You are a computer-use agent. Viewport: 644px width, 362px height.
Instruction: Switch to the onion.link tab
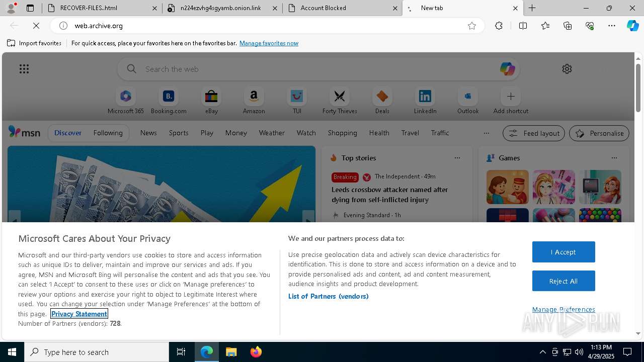222,8
